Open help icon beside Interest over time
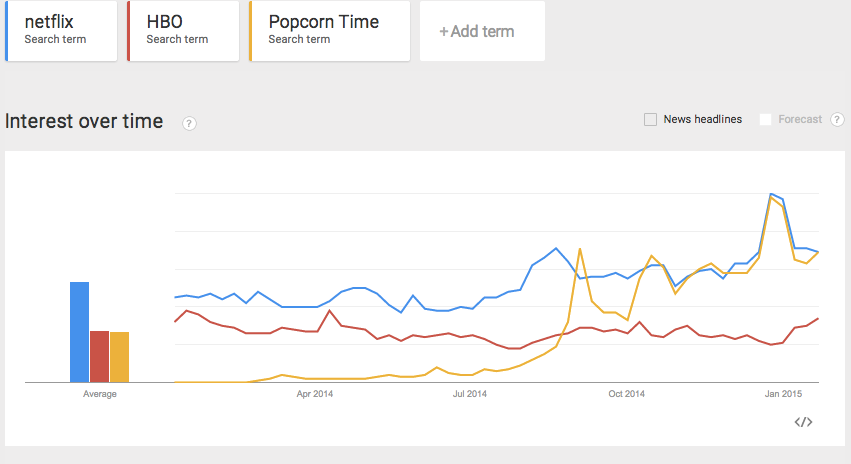 pos(189,123)
